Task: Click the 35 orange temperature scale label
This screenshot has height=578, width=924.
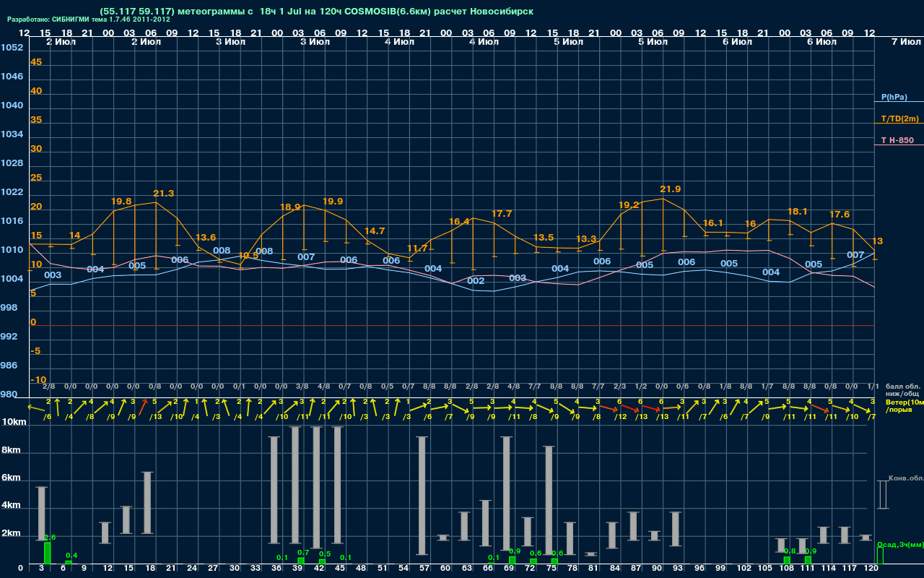Action: (36, 120)
